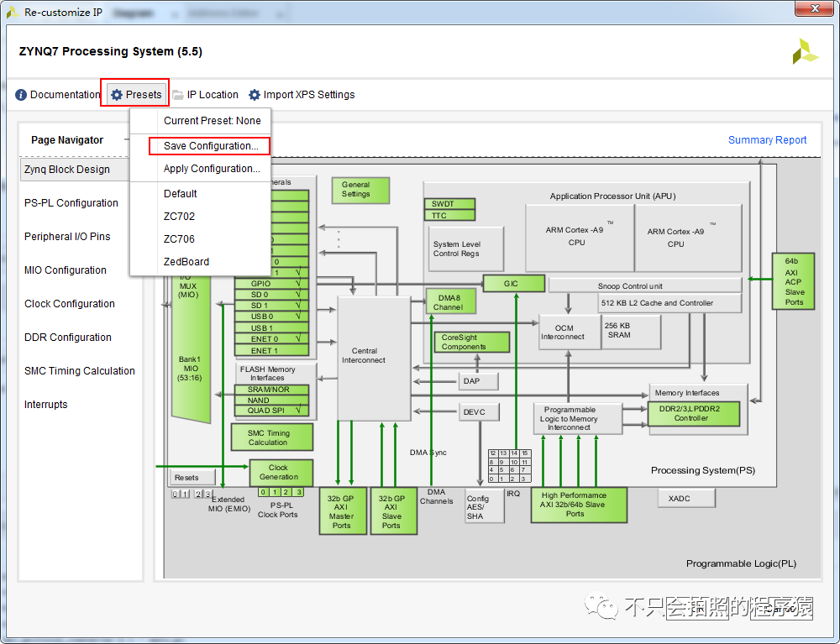Click the SMC Timing Calculation block

point(272,437)
